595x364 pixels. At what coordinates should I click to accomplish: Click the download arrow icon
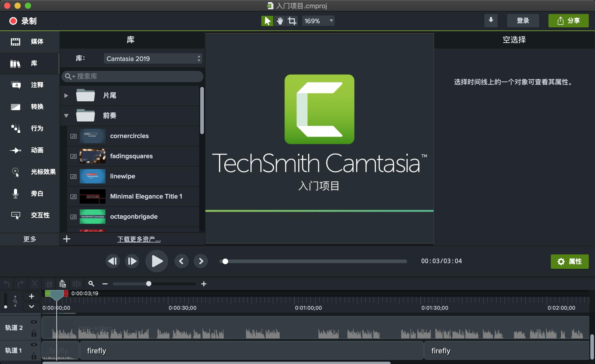click(x=491, y=20)
